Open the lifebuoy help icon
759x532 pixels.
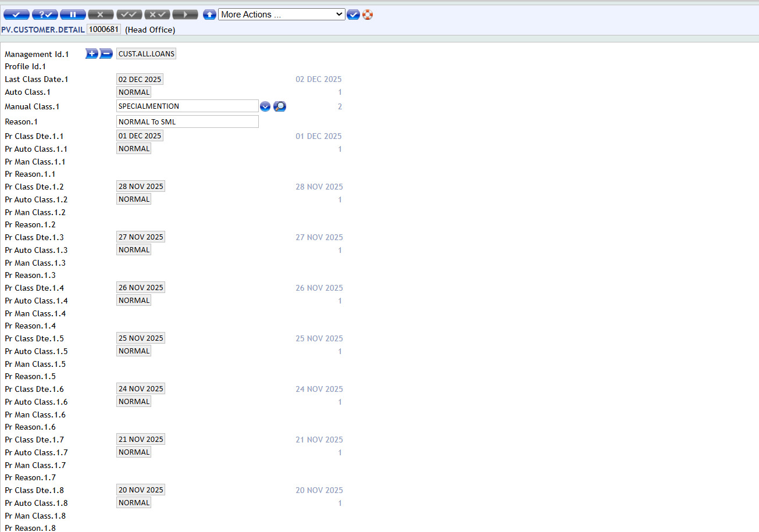pyautogui.click(x=368, y=15)
